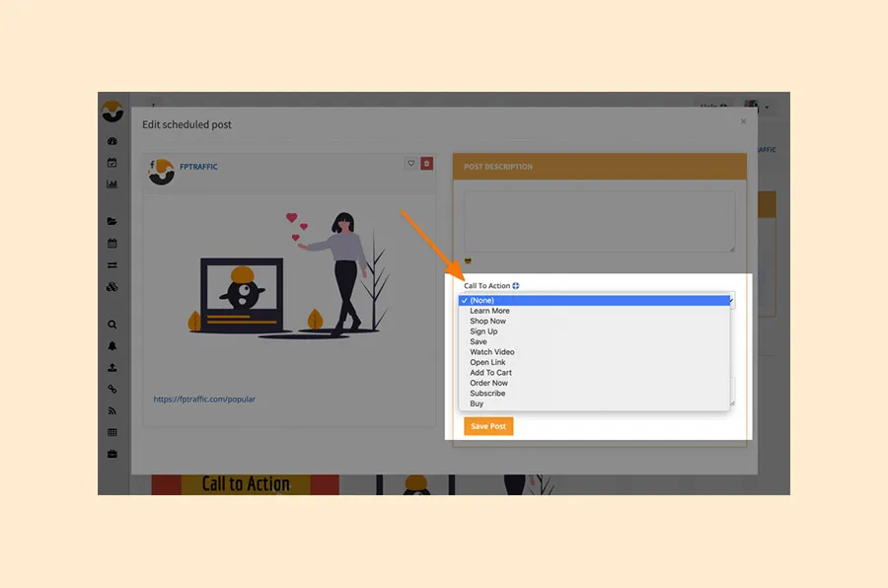The height and width of the screenshot is (588, 888).
Task: Click the blue plus beside Call To Action
Action: coord(517,285)
